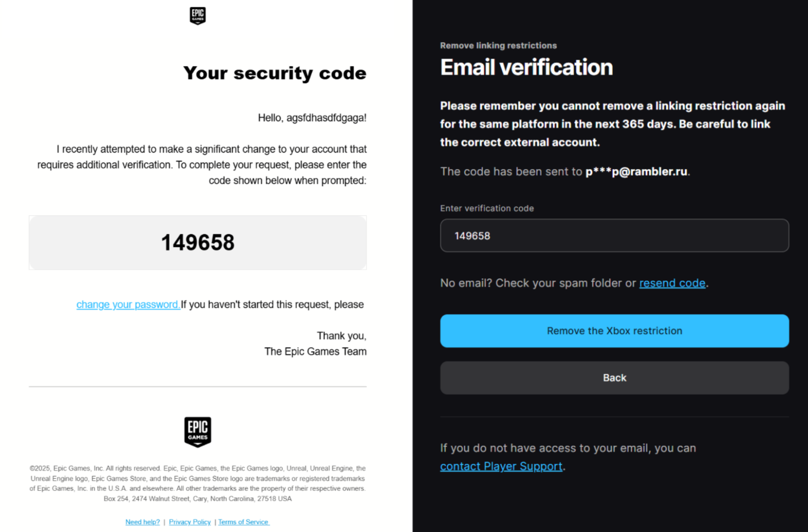Click the 'change your password' link
Screen dimensions: 808x532
tap(128, 304)
